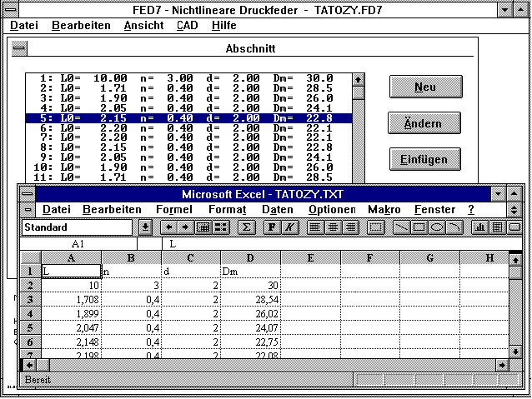Open the CAD menu in FED7
This screenshot has width=532, height=399.
pos(187,26)
